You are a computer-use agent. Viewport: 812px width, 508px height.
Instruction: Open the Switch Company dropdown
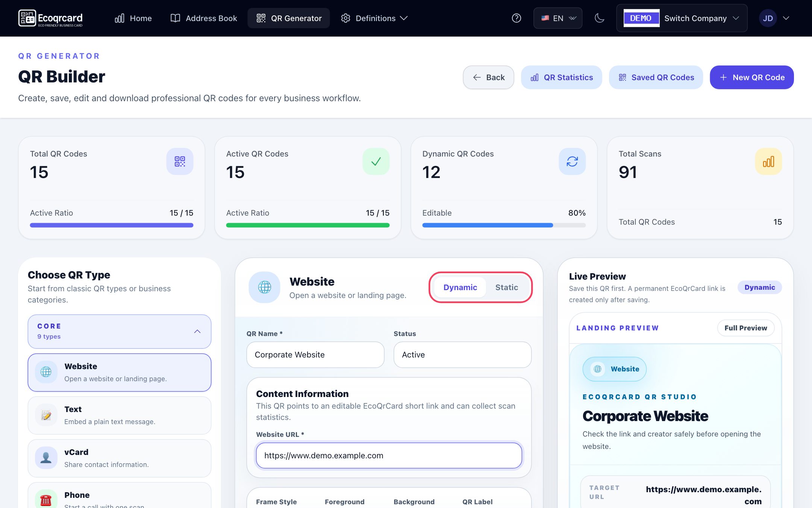682,18
